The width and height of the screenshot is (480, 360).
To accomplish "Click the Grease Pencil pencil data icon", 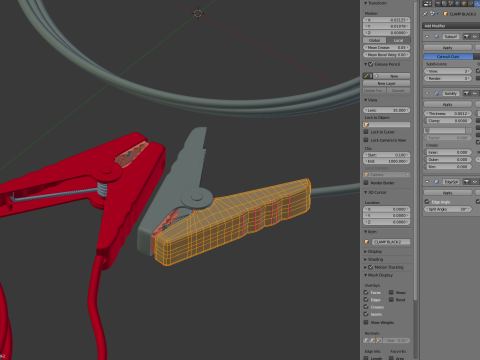I will click(x=368, y=76).
